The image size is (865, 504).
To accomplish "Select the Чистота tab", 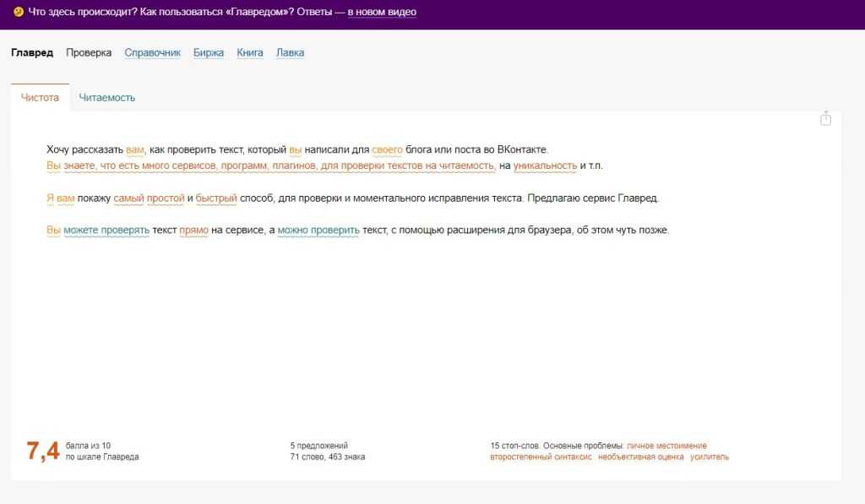I will click(40, 97).
